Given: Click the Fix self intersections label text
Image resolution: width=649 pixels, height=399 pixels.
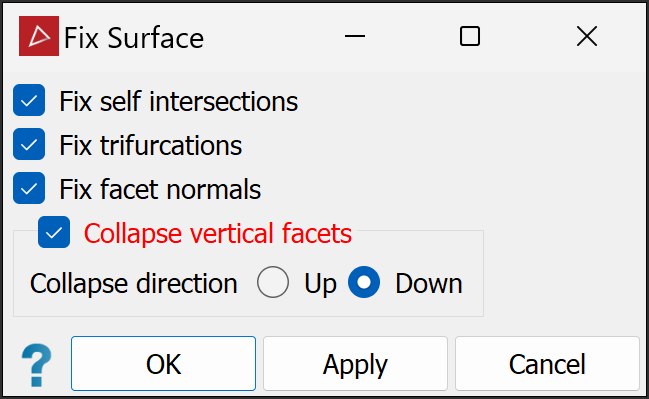Looking at the screenshot, I should (178, 101).
